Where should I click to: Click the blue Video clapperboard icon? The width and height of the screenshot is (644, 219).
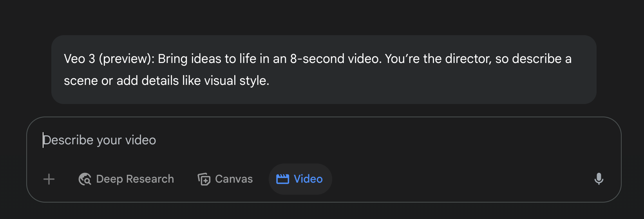282,179
